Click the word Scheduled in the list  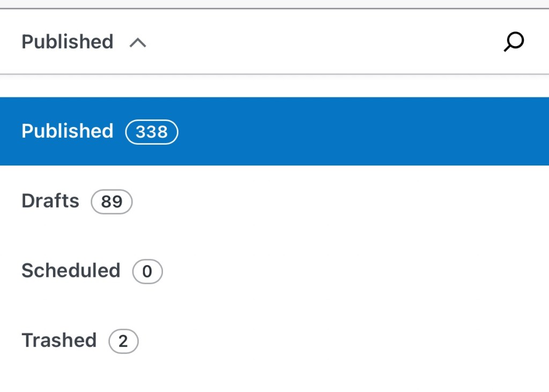point(71,270)
